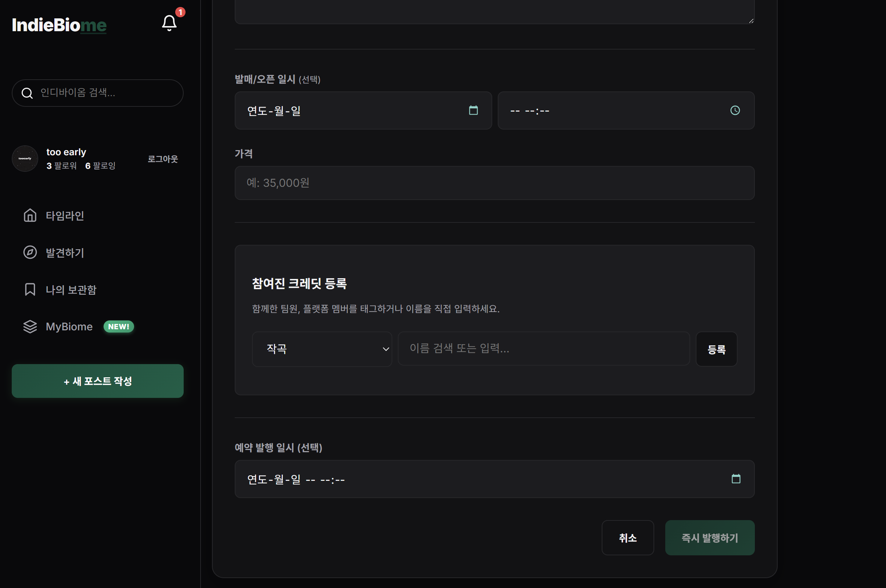Expand the 작곡 credit role dropdown
The image size is (886, 588).
(322, 349)
